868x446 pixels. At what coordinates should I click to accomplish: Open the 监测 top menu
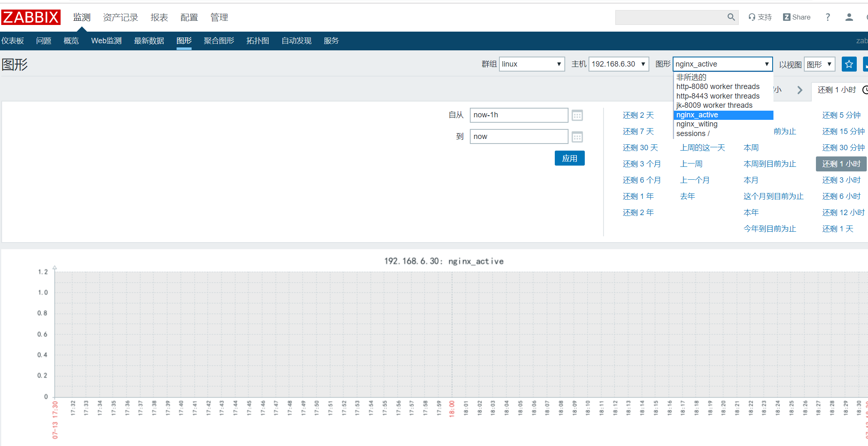82,17
